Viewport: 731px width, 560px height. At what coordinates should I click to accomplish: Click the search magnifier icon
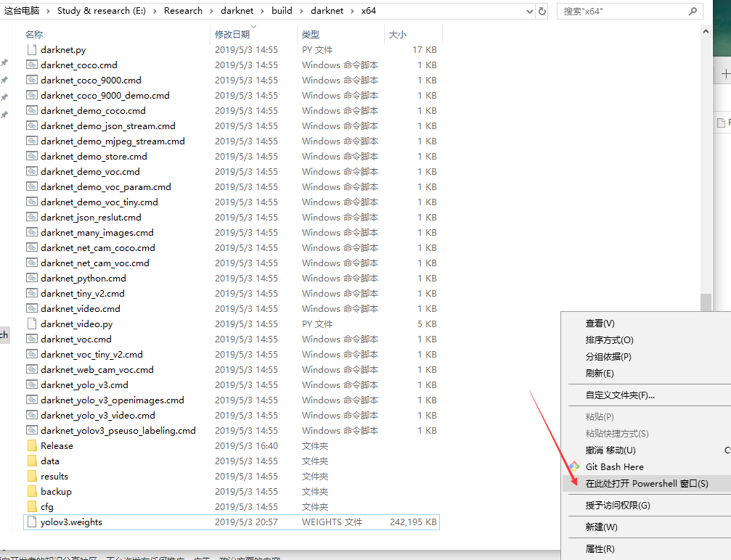(x=693, y=11)
